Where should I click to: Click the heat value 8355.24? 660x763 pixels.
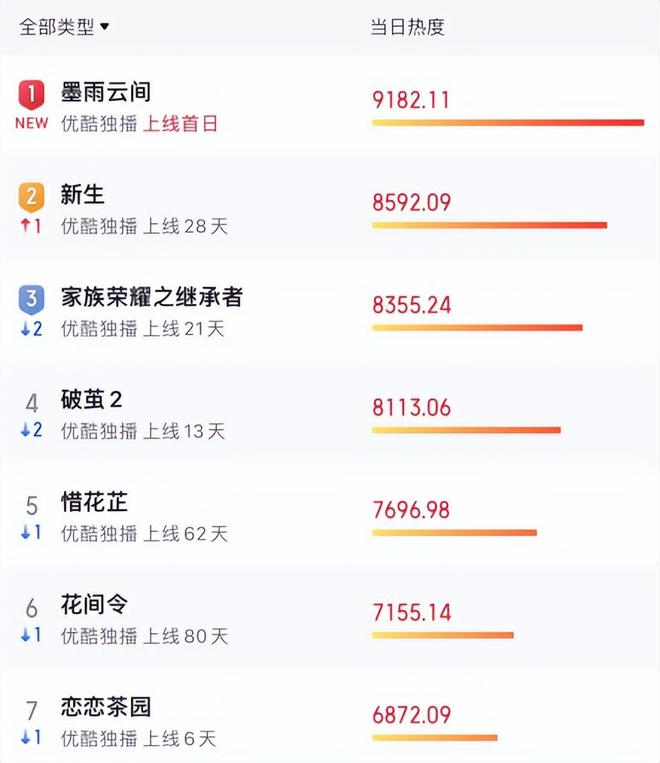point(412,305)
